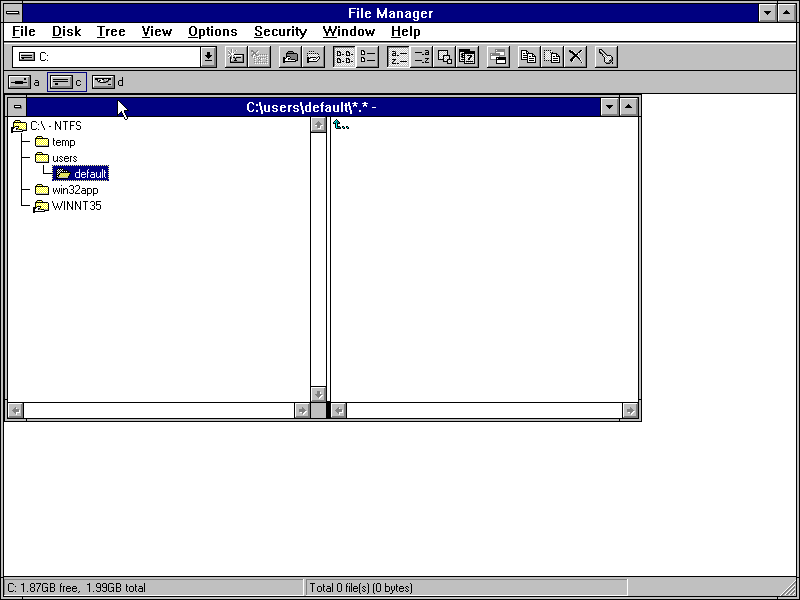
Task: Sort files by size toolbar icon
Action: [444, 57]
